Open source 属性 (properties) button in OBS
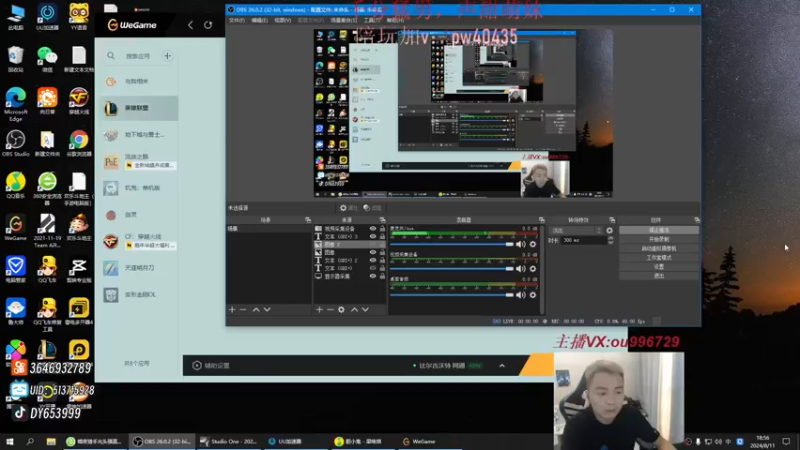Image resolution: width=800 pixels, height=450 pixels. 349,208
